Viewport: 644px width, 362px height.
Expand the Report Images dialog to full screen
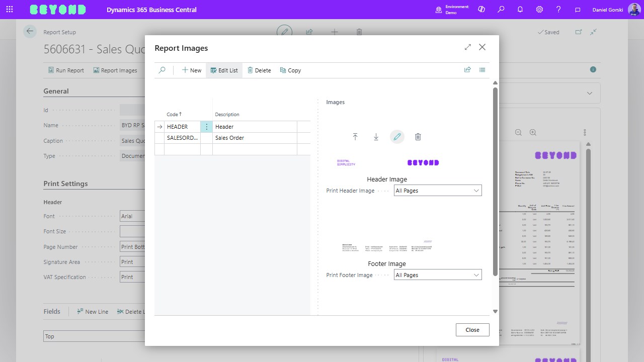pyautogui.click(x=468, y=47)
